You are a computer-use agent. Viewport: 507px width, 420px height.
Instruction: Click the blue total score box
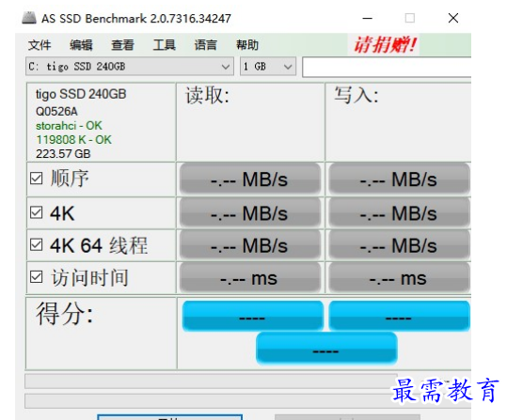326,349
